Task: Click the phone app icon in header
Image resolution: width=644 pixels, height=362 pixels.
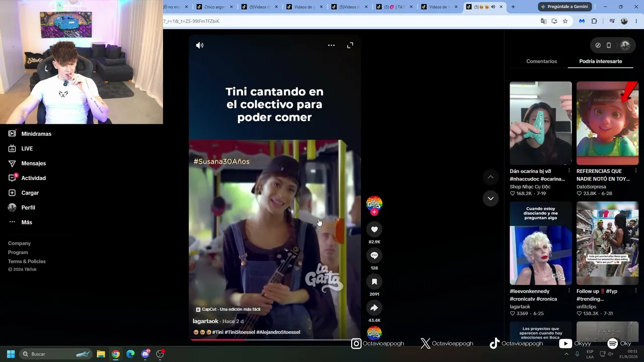Action: [x=609, y=45]
